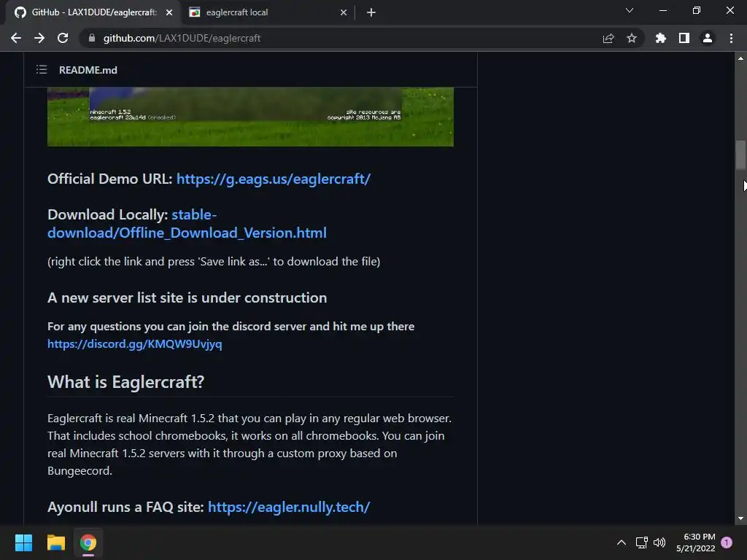Reload the GitHub page
The height and width of the screenshot is (560, 747).
click(63, 38)
